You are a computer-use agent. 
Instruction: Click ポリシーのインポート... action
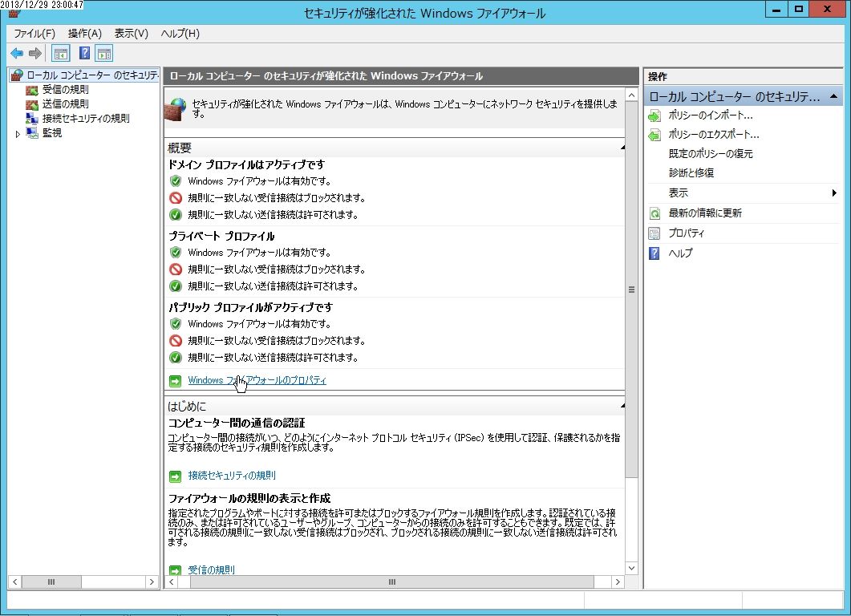pos(711,115)
